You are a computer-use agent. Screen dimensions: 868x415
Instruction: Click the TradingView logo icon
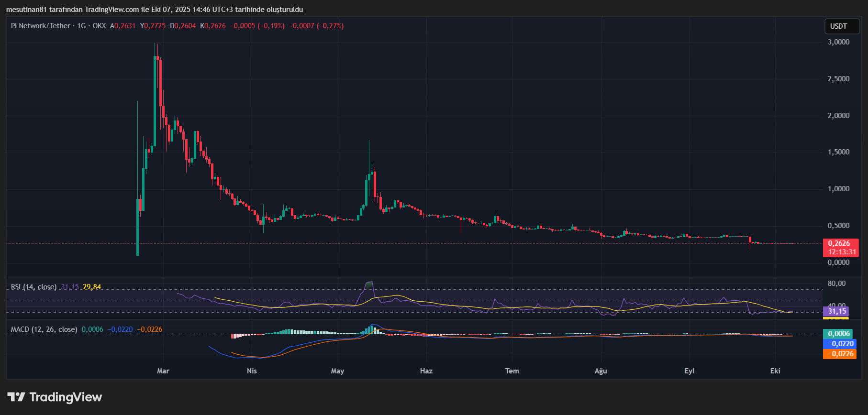16,397
